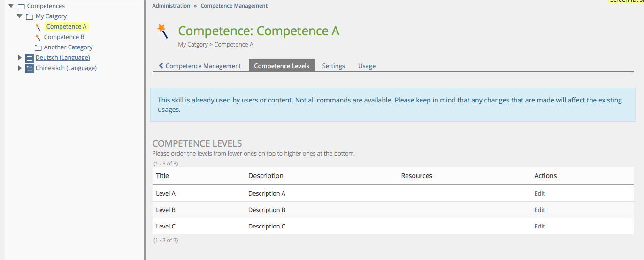Edit the Level A row

[539, 193]
